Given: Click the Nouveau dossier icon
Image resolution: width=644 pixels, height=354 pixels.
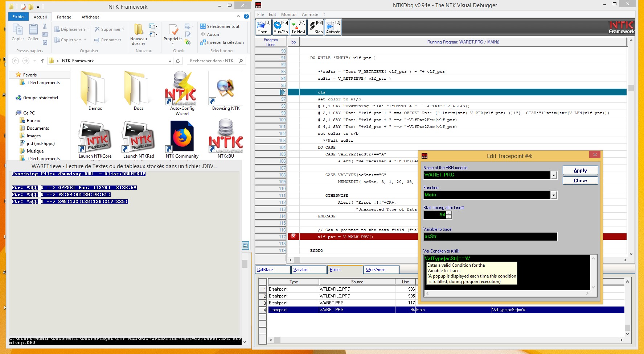Looking at the screenshot, I should click(x=139, y=34).
